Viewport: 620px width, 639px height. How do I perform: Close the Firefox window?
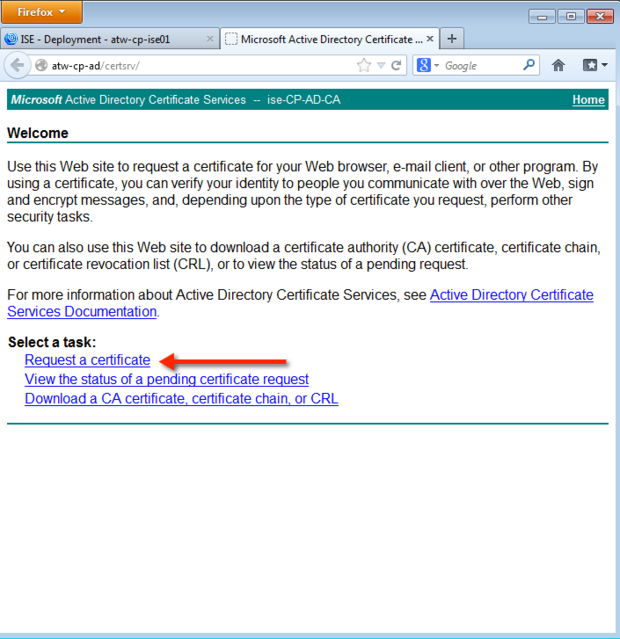600,17
